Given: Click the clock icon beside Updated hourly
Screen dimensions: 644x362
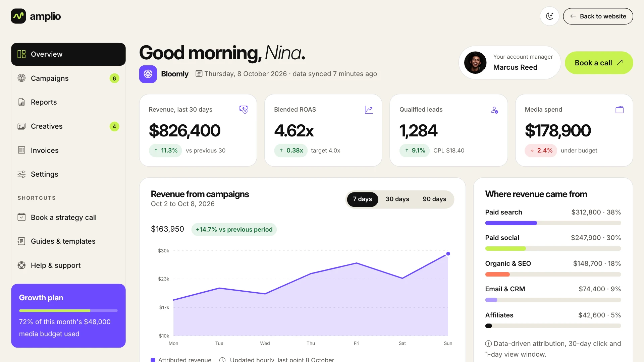Looking at the screenshot, I should coord(222,360).
